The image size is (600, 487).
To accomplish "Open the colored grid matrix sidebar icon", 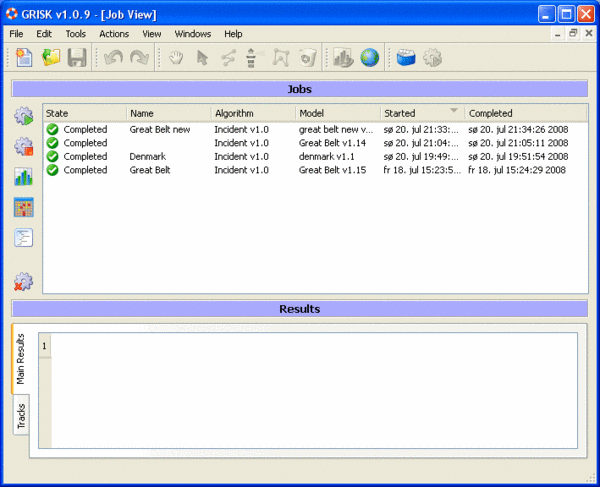I will pyautogui.click(x=24, y=208).
